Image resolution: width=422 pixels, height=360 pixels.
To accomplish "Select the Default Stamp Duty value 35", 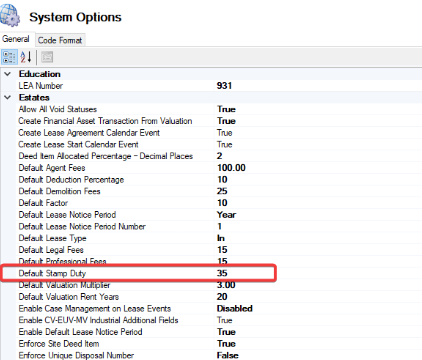I will tap(222, 273).
